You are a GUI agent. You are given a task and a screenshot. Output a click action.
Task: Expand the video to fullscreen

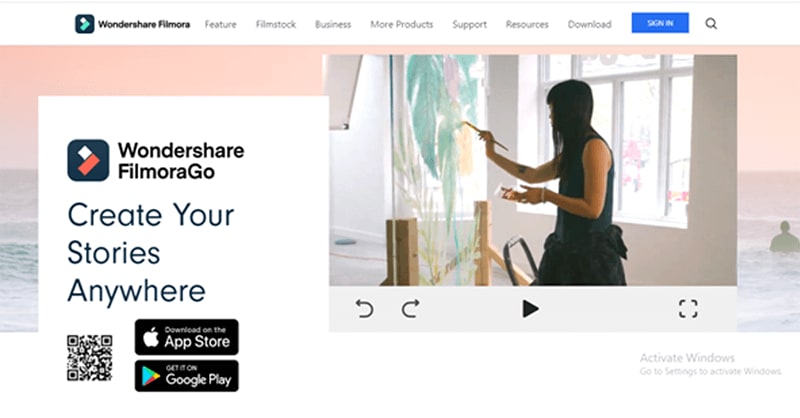[x=688, y=309]
